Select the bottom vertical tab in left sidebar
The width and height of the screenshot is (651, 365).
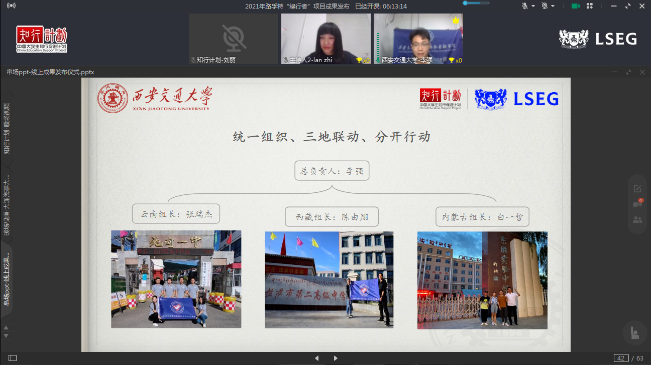(x=6, y=279)
